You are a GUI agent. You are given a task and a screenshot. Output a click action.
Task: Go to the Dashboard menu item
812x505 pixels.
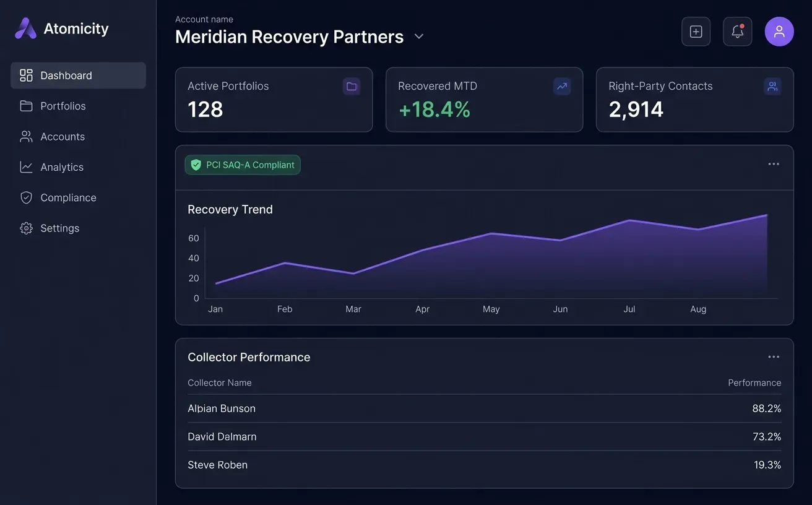pos(79,76)
